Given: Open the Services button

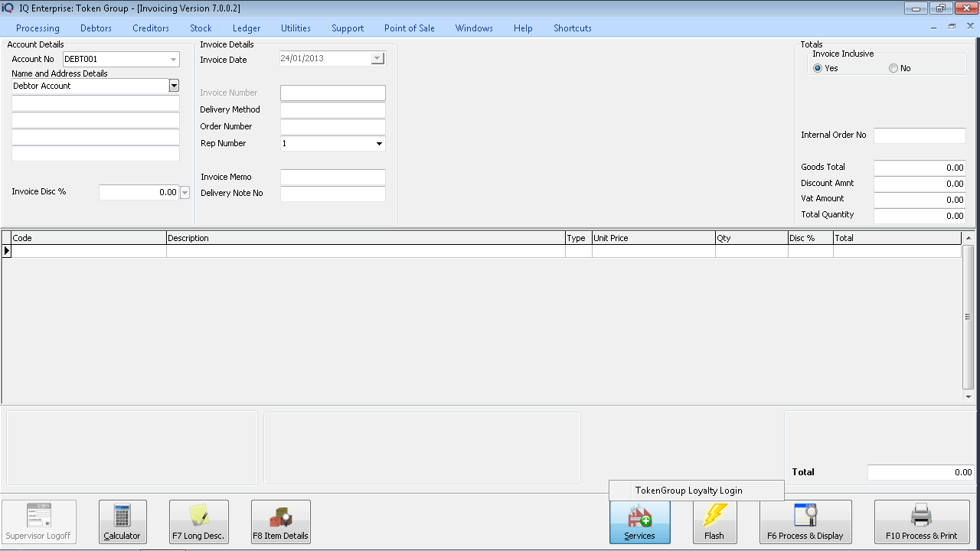Looking at the screenshot, I should pos(639,522).
